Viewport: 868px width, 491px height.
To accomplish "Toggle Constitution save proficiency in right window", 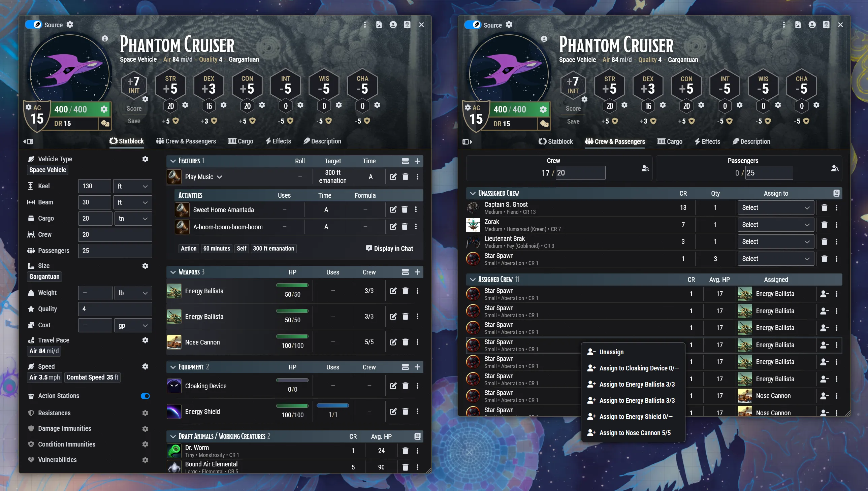I will click(692, 121).
